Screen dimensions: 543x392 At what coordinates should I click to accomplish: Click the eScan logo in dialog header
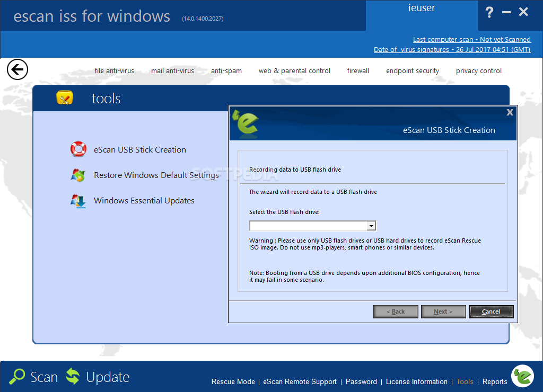[x=246, y=123]
